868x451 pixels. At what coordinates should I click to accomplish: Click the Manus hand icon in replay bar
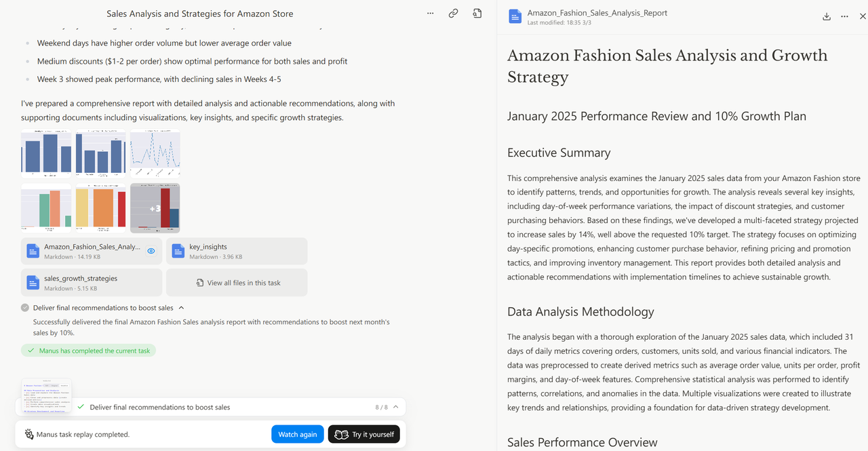pyautogui.click(x=29, y=434)
